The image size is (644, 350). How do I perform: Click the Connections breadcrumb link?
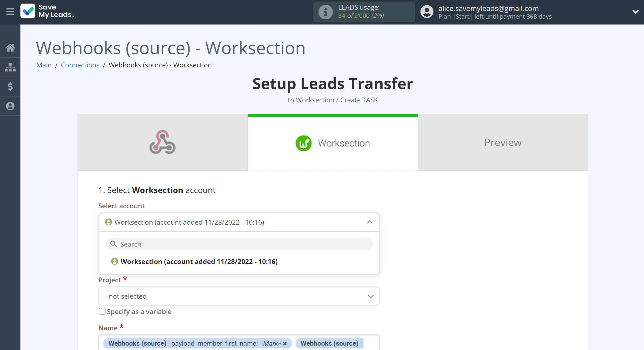pyautogui.click(x=80, y=65)
